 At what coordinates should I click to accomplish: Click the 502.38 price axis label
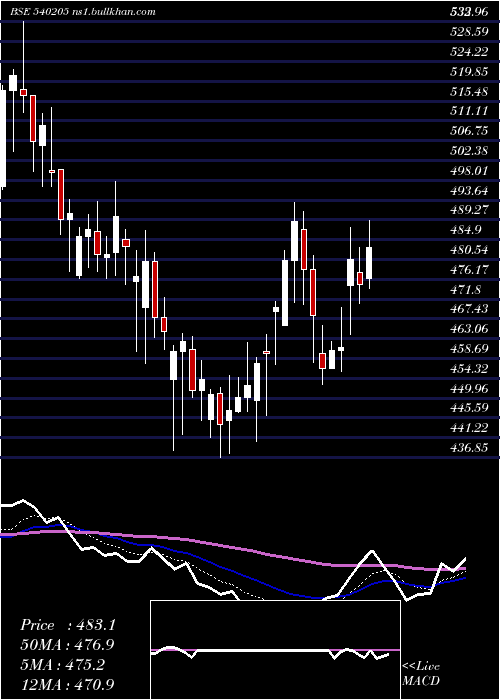(x=469, y=151)
